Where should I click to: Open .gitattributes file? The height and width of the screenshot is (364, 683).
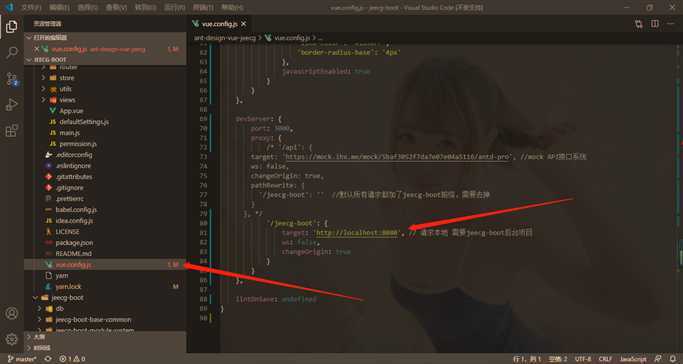pos(74,177)
